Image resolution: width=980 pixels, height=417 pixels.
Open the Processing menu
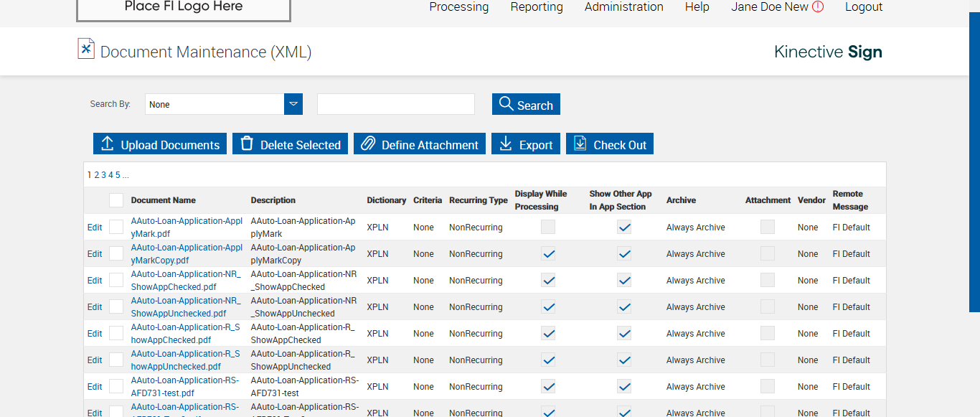458,7
